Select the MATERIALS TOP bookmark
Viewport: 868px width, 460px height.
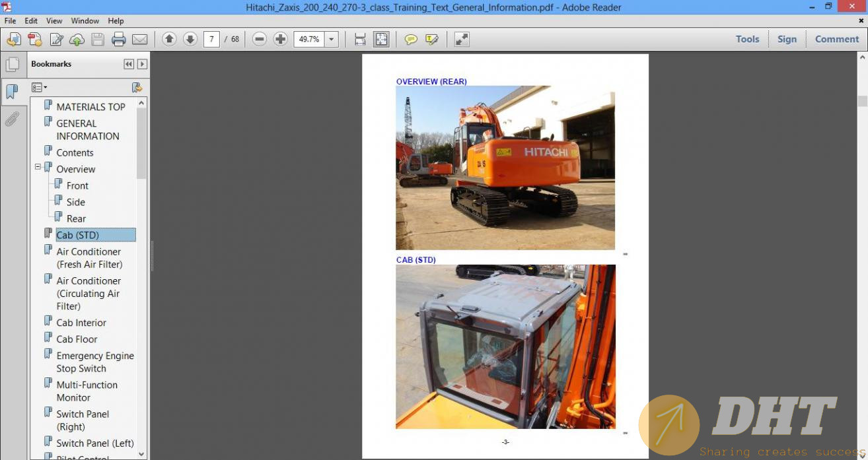click(90, 107)
